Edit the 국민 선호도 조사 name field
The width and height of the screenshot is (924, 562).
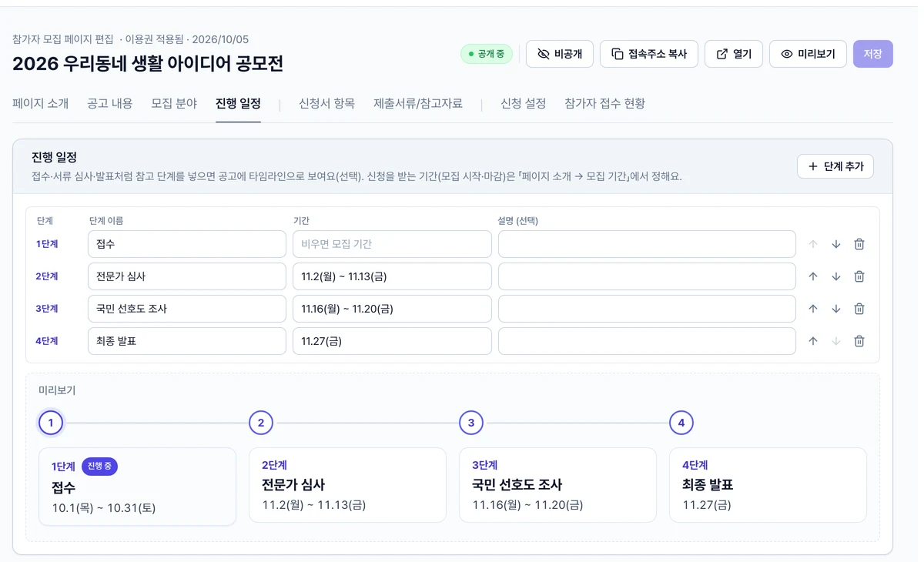point(187,309)
